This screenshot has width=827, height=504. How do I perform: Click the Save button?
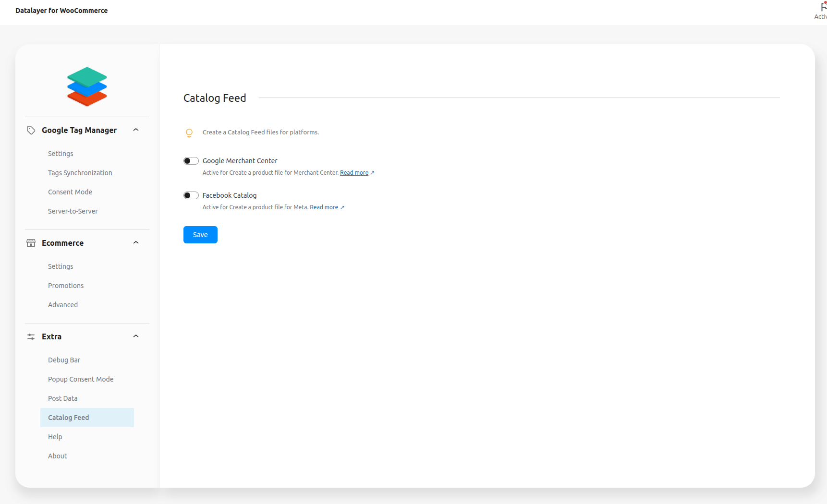tap(200, 234)
